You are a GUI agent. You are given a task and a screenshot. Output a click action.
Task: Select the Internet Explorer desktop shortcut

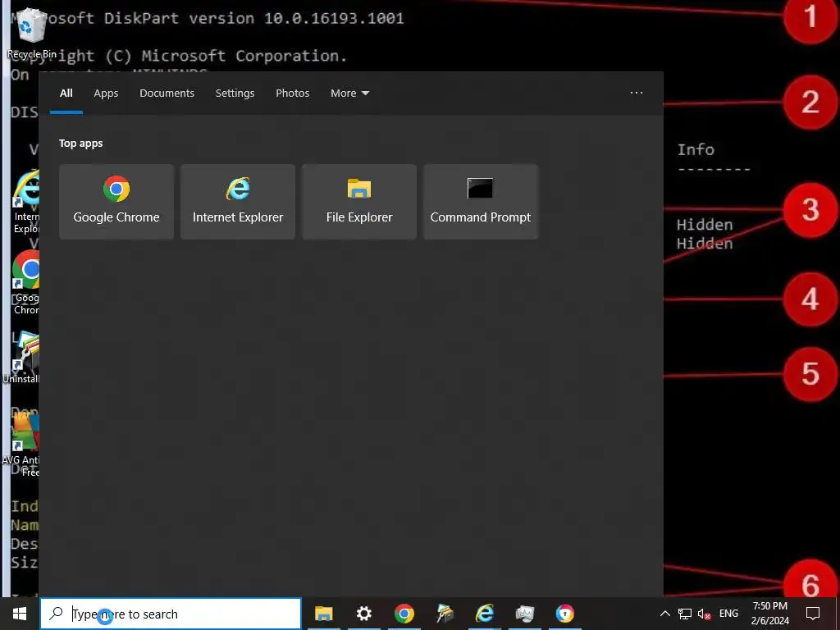pos(25,202)
